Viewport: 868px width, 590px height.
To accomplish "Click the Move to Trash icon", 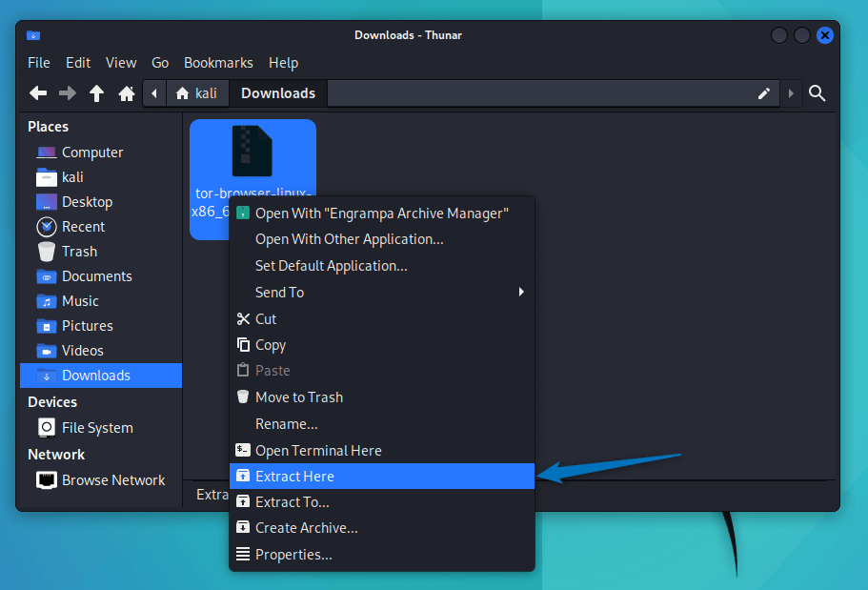I will point(243,397).
